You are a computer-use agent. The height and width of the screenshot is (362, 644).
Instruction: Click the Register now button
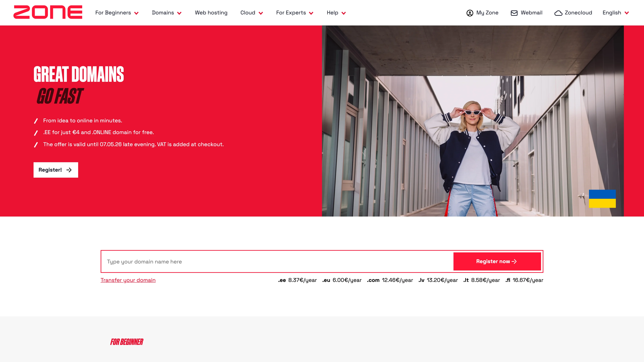[x=497, y=261]
